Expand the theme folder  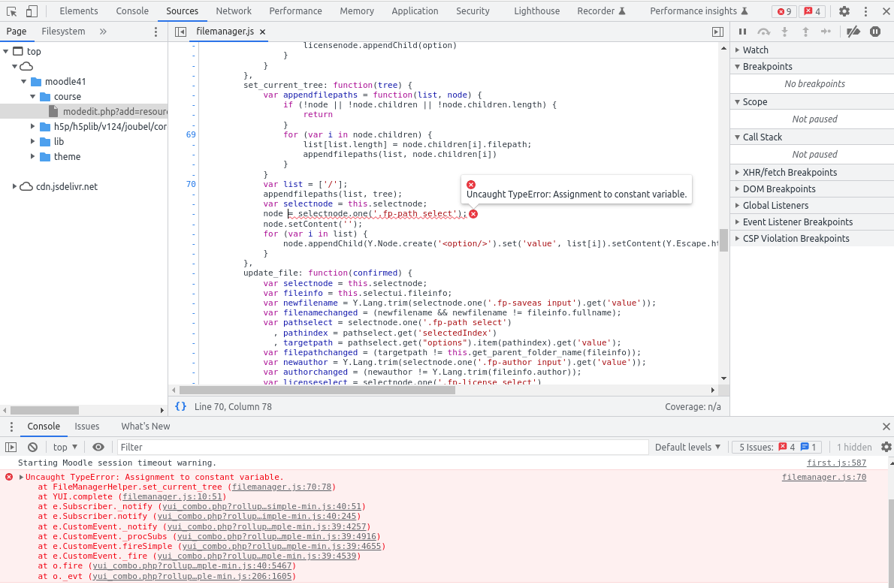(x=33, y=157)
